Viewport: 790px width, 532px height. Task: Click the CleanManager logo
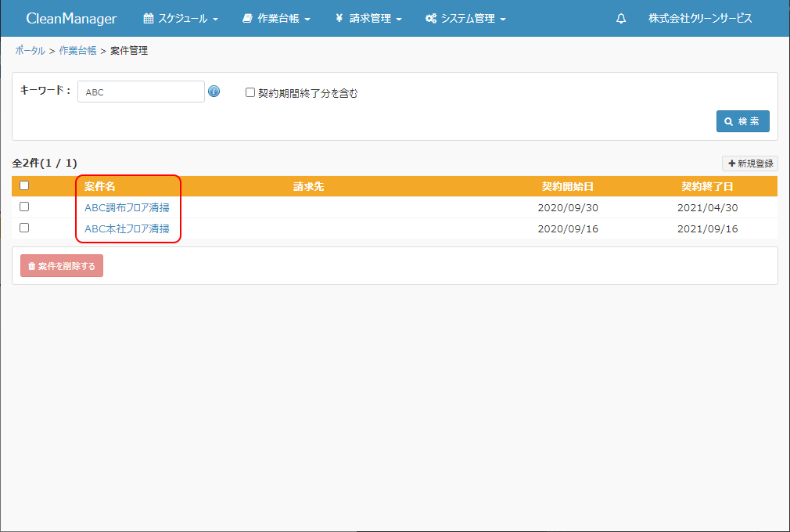tap(71, 19)
